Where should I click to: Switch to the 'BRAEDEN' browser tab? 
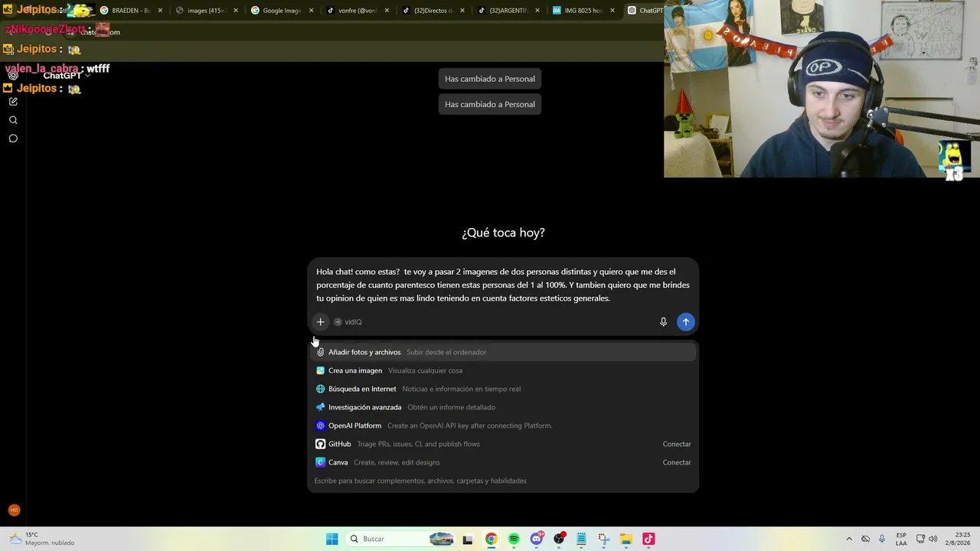pos(131,11)
